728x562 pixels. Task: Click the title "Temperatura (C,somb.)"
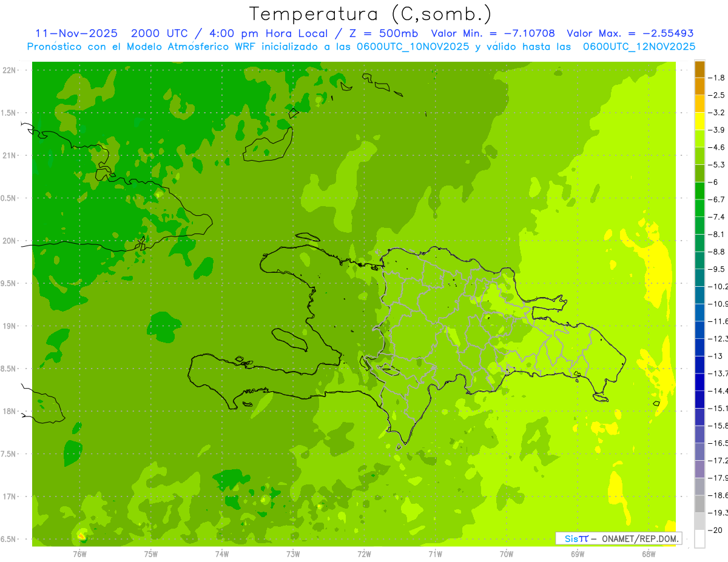371,14
